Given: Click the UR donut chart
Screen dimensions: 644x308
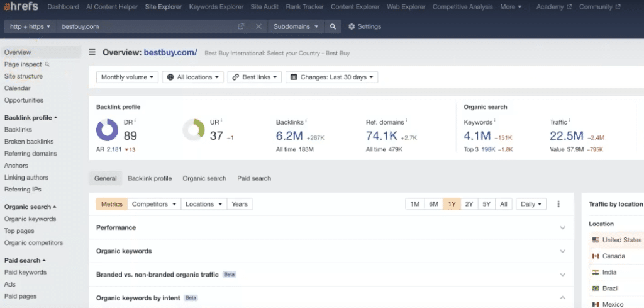Looking at the screenshot, I should pos(194,130).
